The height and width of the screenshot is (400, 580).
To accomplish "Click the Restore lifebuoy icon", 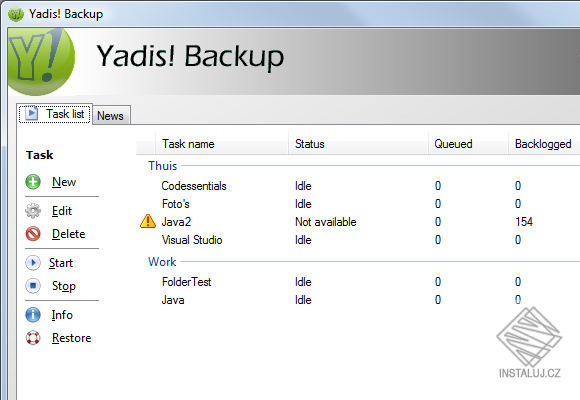I will point(33,337).
